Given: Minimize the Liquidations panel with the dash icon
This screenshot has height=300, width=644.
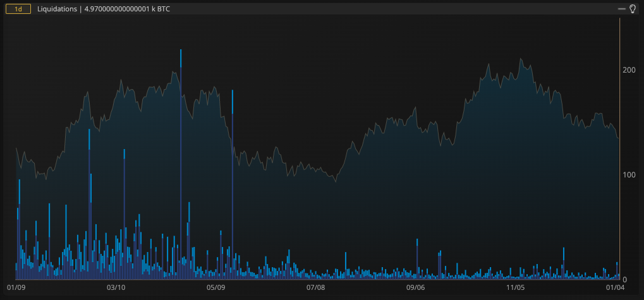Looking at the screenshot, I should 622,9.
